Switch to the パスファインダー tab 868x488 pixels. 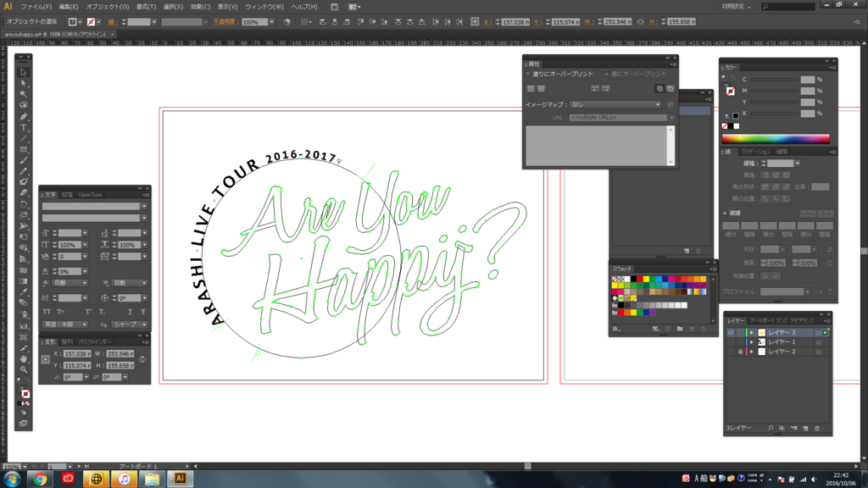(95, 342)
